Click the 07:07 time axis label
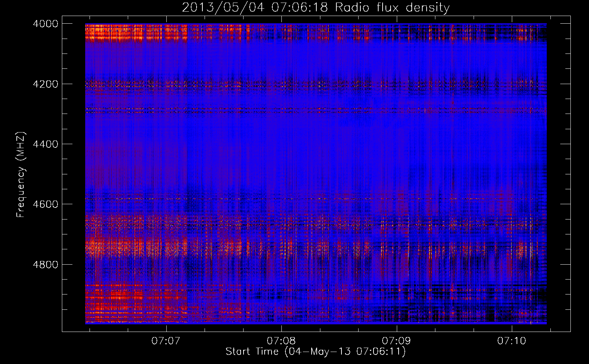Screen dimensions: 589x364 [x=166, y=341]
